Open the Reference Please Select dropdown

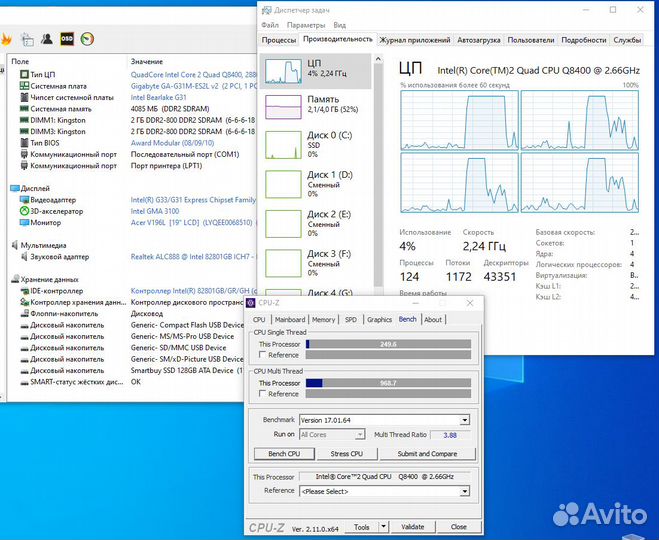pos(464,491)
